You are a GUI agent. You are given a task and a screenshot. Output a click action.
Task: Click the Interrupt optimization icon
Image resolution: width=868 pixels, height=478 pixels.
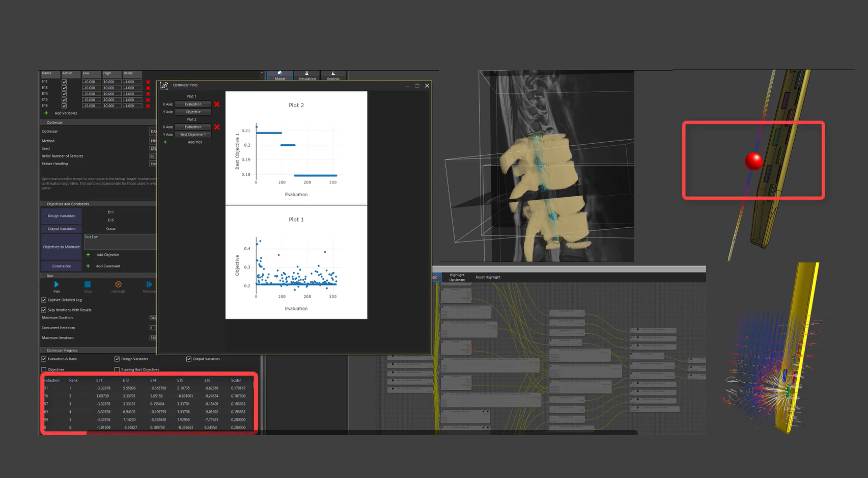(x=118, y=284)
